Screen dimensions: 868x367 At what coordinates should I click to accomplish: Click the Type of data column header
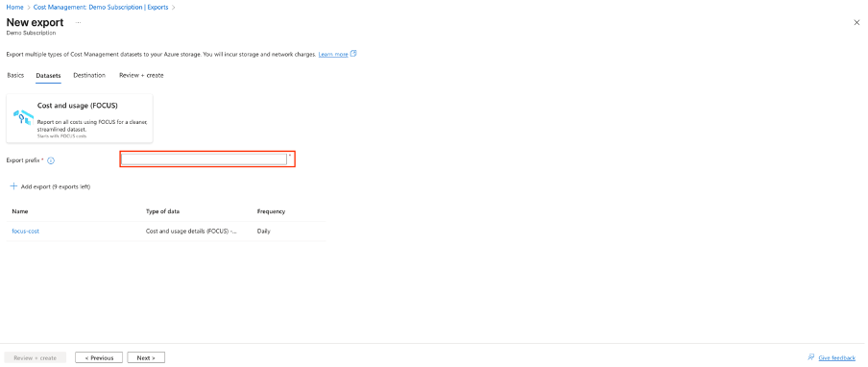[x=162, y=211]
